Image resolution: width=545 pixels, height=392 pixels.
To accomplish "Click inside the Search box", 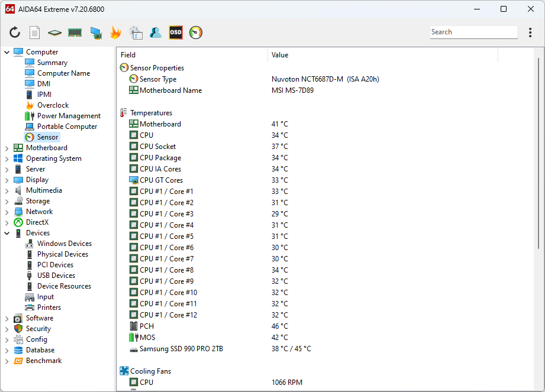I will coord(473,32).
